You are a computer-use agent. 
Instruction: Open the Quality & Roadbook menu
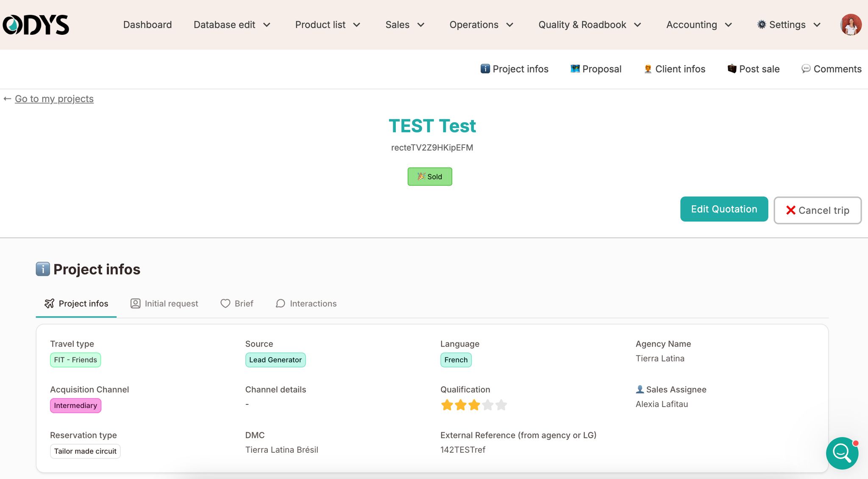tap(590, 25)
